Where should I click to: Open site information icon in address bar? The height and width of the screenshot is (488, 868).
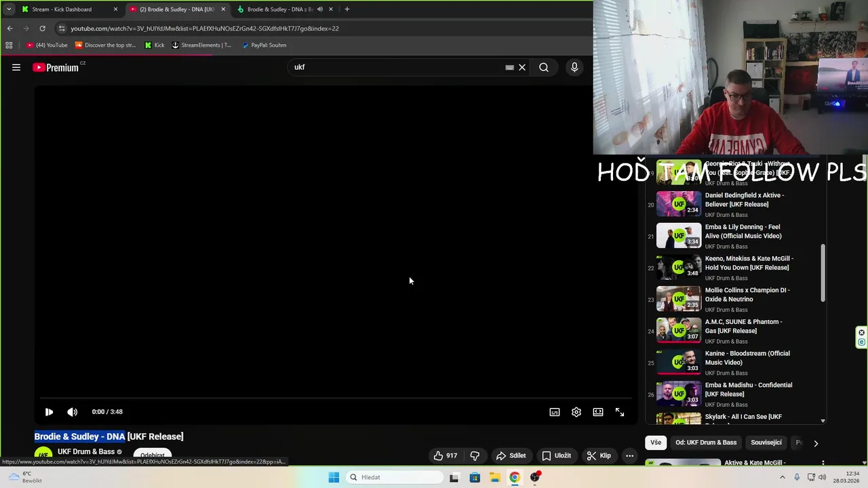coord(62,28)
